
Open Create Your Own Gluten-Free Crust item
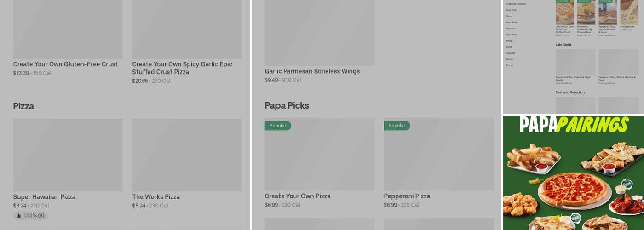click(65, 64)
